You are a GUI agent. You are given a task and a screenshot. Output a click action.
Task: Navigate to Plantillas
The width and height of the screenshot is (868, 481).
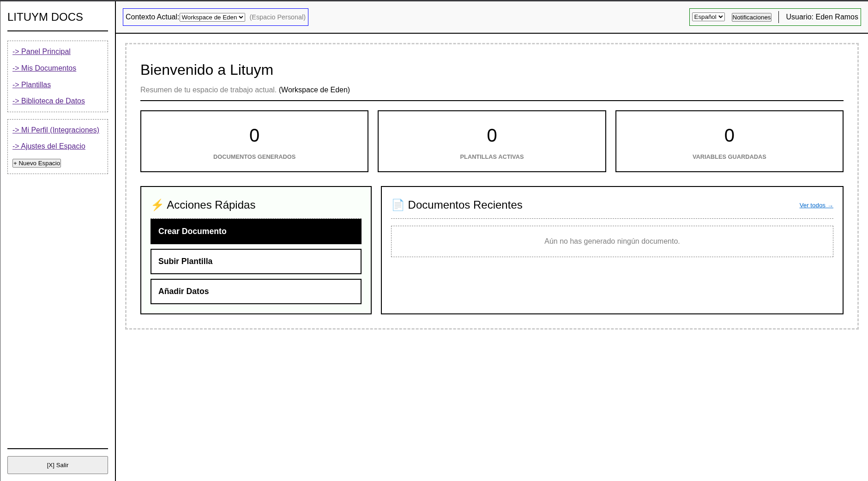tap(31, 85)
